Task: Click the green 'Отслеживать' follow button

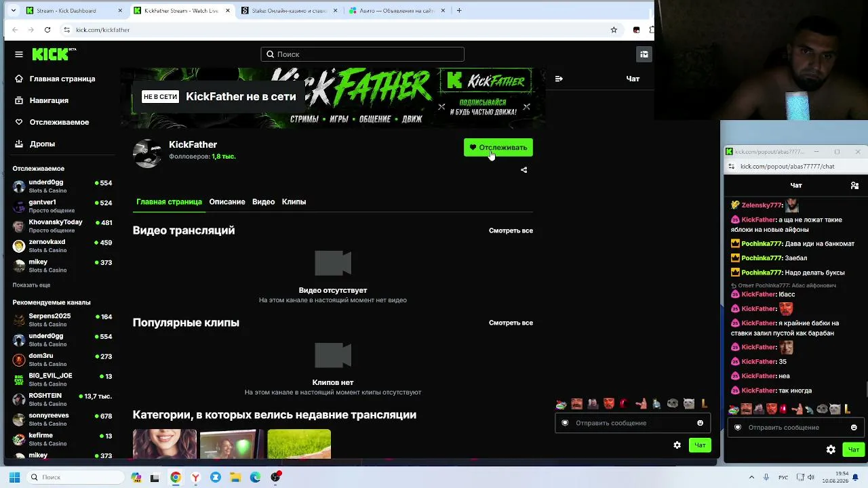Action: [498, 148]
